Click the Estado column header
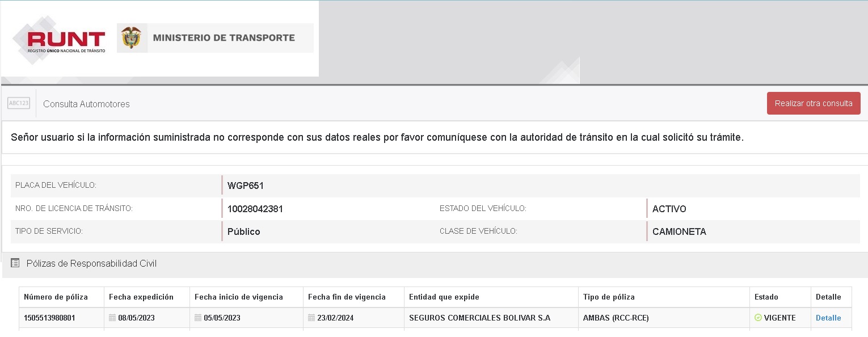This screenshot has width=868, height=337. (766, 297)
